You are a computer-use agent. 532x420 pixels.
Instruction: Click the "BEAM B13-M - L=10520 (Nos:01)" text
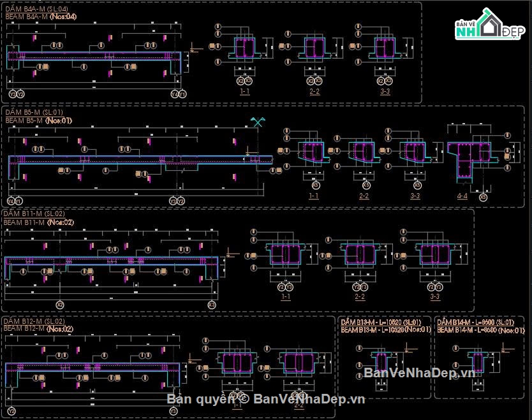pyautogui.click(x=386, y=329)
